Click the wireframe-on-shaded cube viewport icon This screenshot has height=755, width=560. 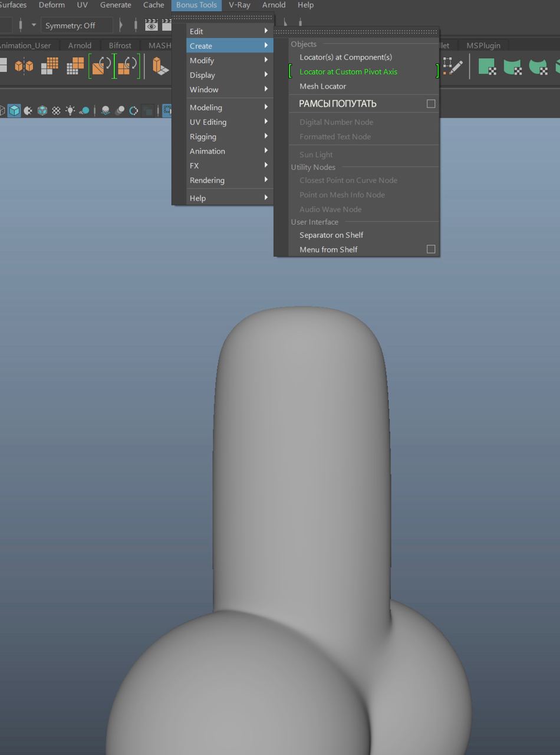tap(42, 110)
